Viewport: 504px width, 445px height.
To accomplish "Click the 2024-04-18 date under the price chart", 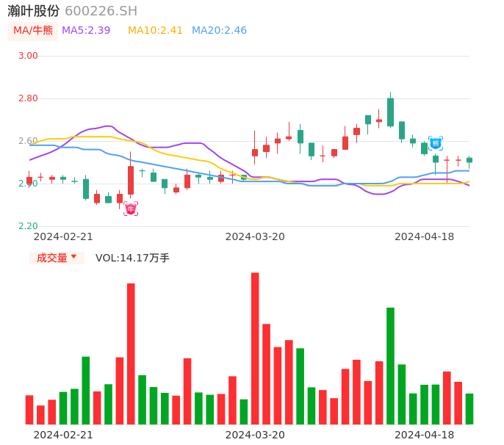I will [424, 236].
